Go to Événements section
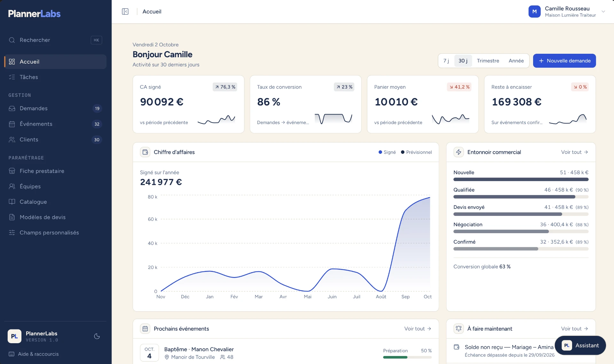Viewport: 614px width, 364px height. coord(55,124)
